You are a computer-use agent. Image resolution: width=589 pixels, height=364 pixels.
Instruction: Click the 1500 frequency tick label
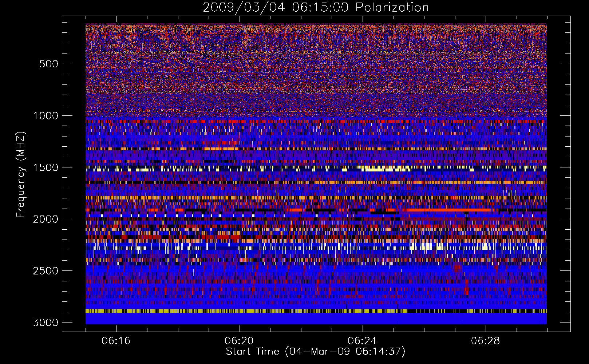(46, 167)
